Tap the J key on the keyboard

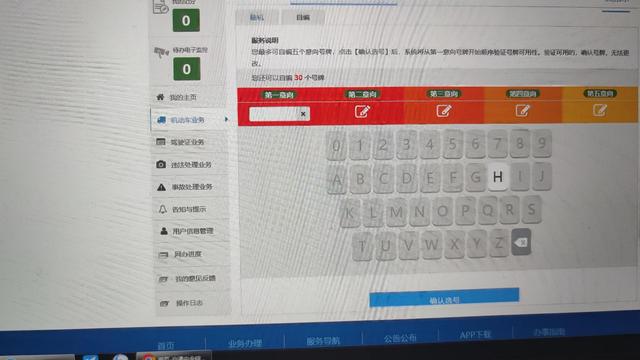(542, 176)
